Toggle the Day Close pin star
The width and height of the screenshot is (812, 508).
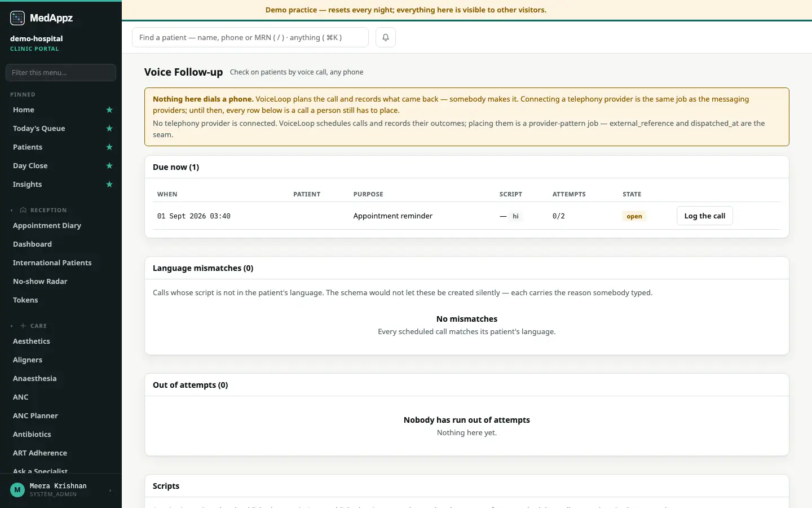(x=109, y=166)
